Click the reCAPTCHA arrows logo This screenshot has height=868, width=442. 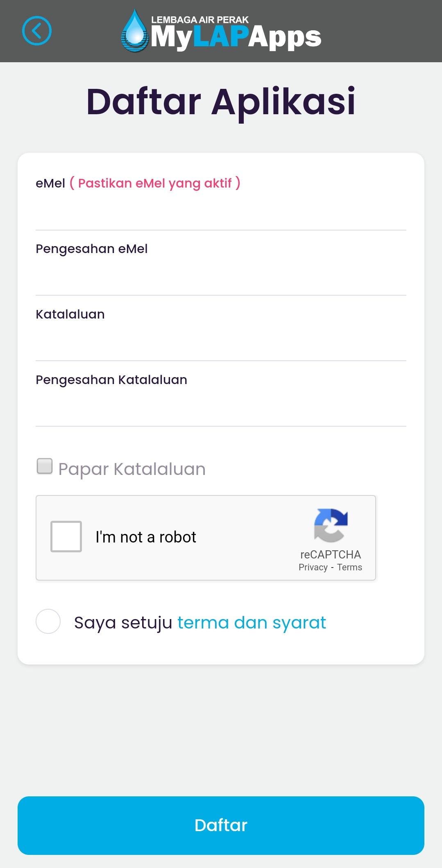[331, 525]
